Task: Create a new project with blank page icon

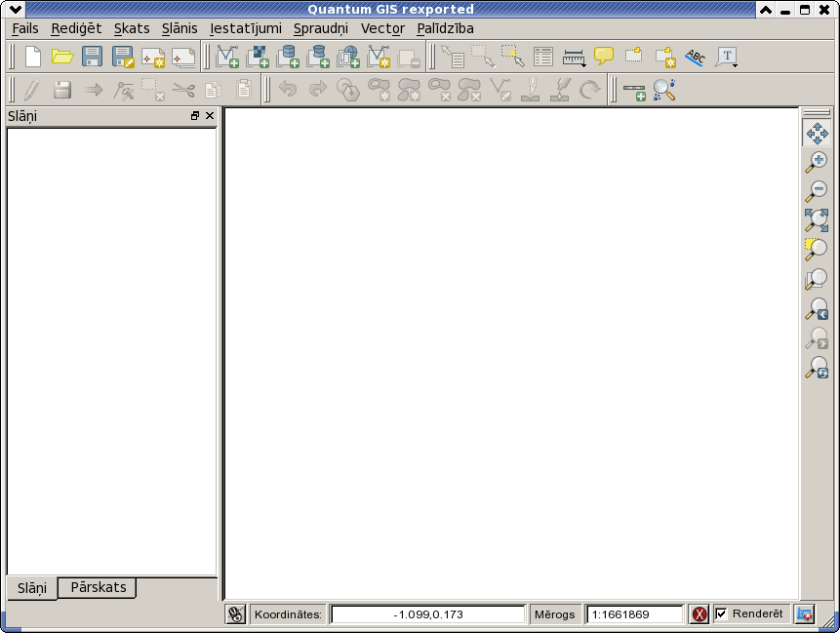Action: (33, 57)
